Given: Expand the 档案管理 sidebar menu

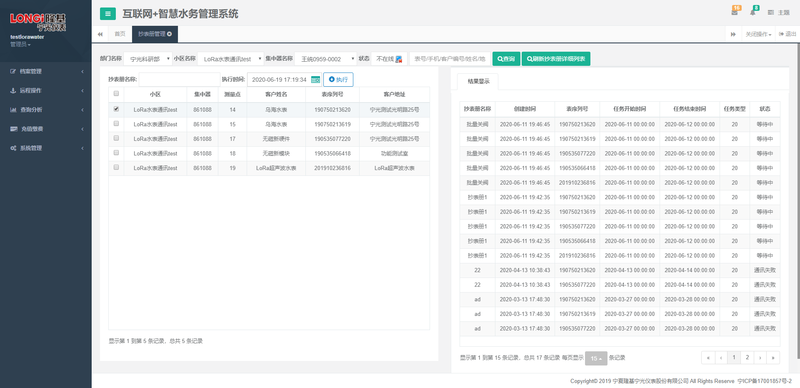Looking at the screenshot, I should click(46, 71).
